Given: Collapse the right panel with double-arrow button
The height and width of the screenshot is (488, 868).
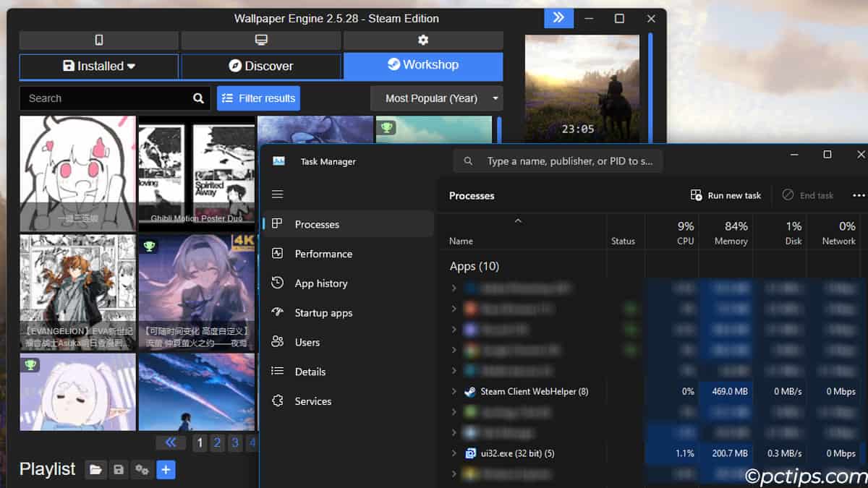Looking at the screenshot, I should click(x=558, y=18).
